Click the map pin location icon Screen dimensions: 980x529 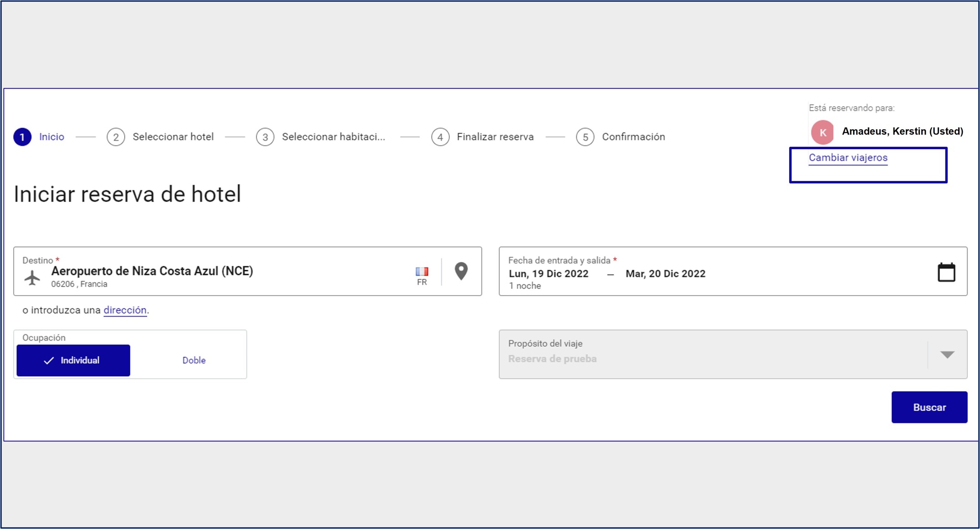point(461,271)
